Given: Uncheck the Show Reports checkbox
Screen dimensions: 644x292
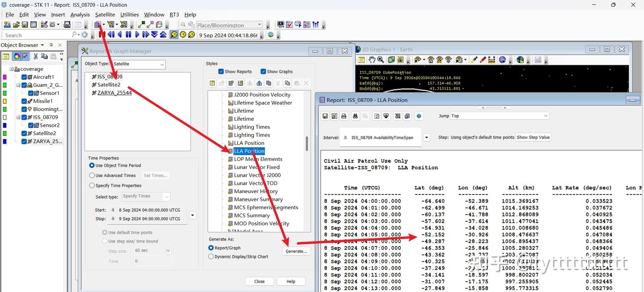Looking at the screenshot, I should point(221,72).
